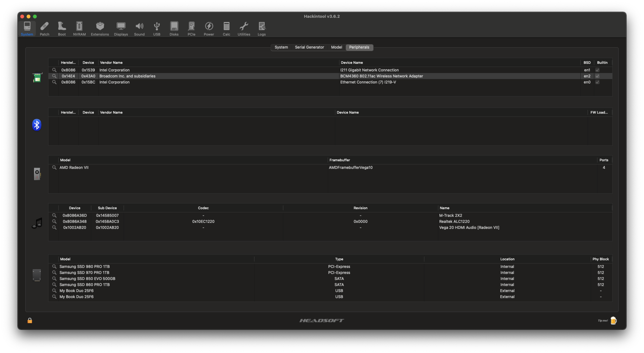Select the Peripherals tab
The width and height of the screenshot is (644, 353).
click(359, 47)
